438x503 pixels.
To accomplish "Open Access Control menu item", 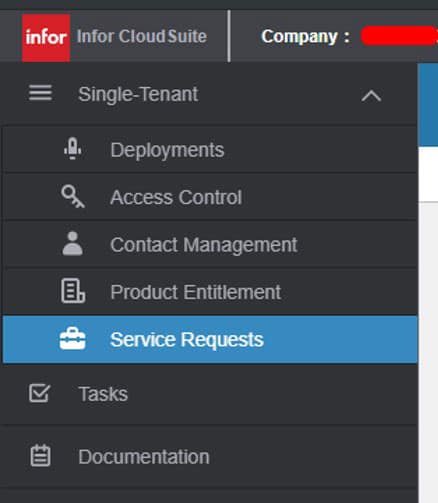I will point(210,197).
